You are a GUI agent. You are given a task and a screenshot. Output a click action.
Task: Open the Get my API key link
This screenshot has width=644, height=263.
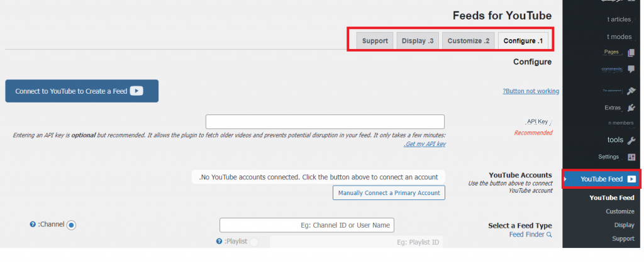425,144
